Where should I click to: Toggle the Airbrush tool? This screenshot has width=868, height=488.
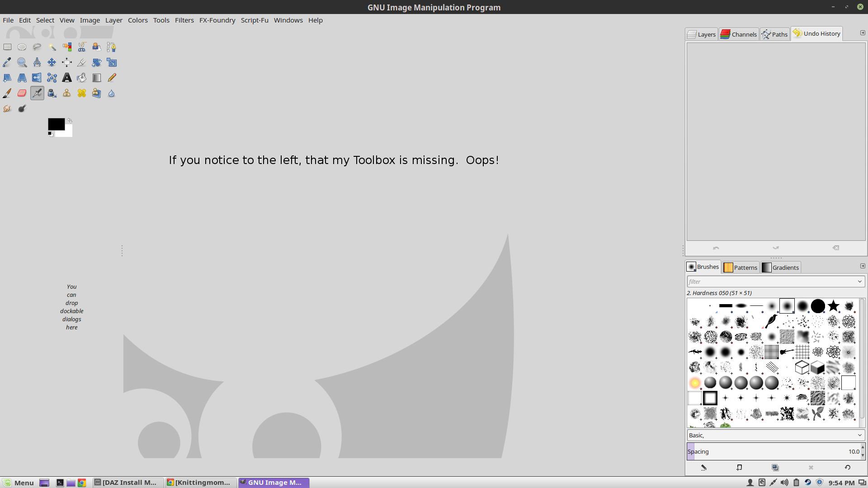(x=37, y=93)
